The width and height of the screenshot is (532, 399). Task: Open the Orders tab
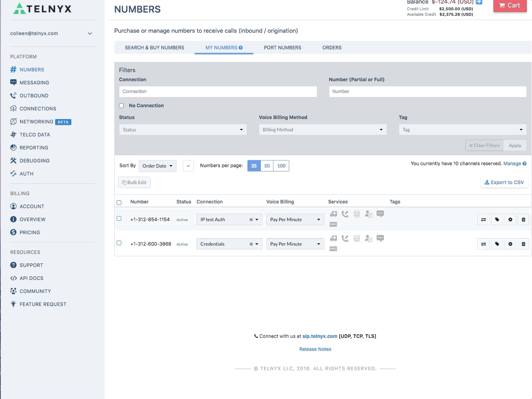[332, 48]
